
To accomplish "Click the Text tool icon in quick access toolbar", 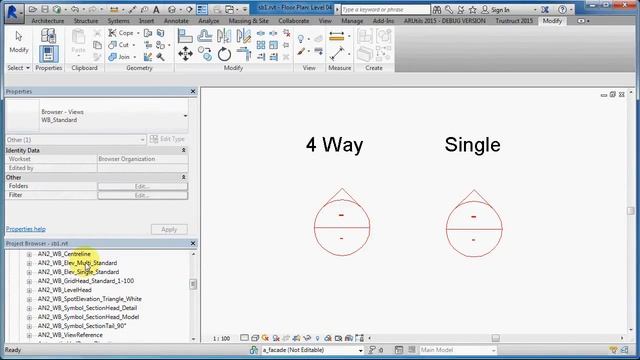I will coord(156,9).
